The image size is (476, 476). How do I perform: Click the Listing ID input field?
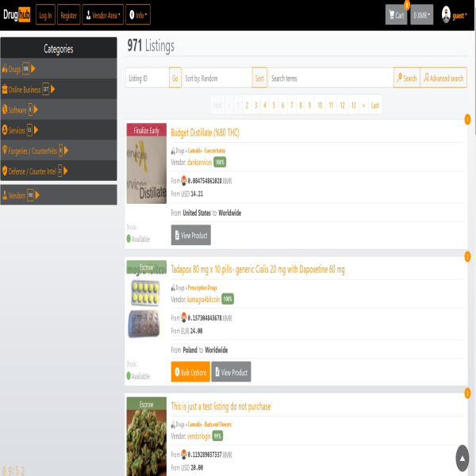[x=147, y=78]
